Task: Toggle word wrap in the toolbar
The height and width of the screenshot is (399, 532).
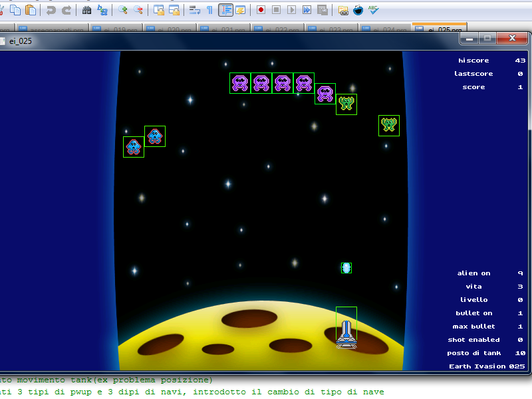Action: click(194, 10)
